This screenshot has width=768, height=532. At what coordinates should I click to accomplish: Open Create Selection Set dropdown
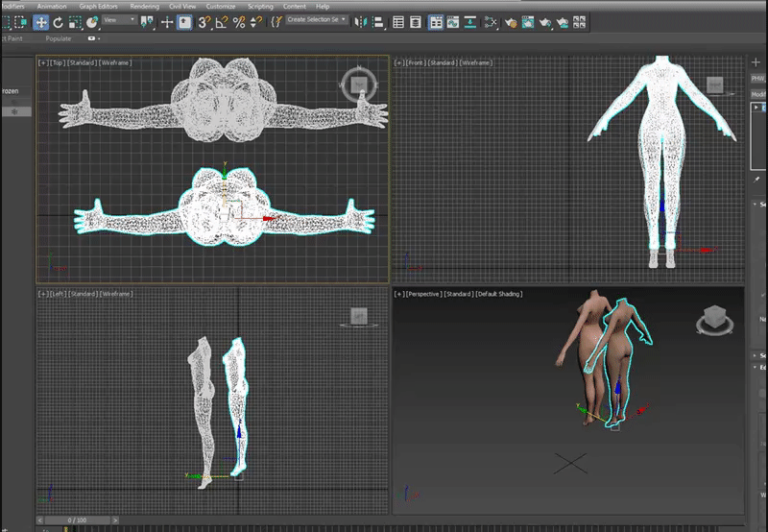316,20
